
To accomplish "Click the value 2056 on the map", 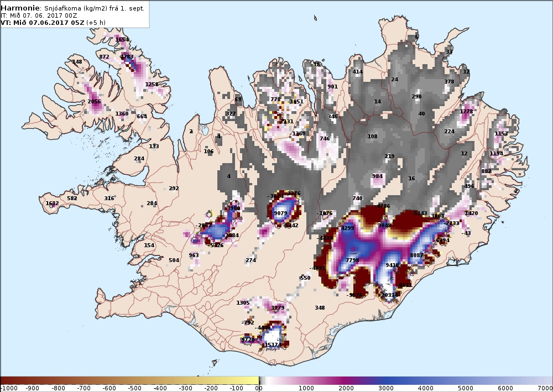I will tap(94, 102).
